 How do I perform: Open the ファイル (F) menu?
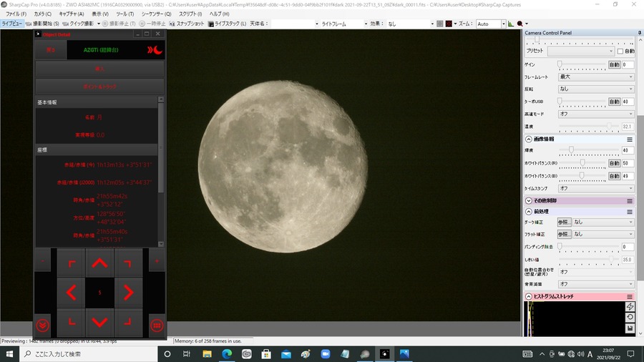(x=16, y=14)
